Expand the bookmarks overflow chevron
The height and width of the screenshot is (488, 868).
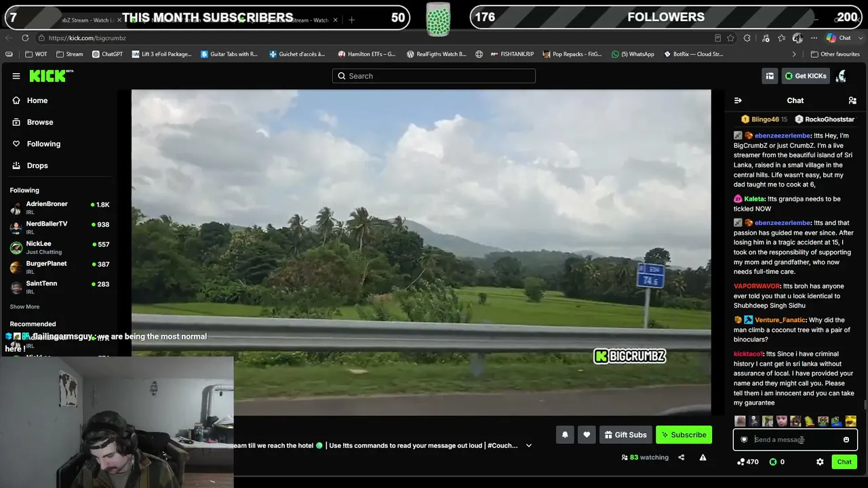click(794, 54)
